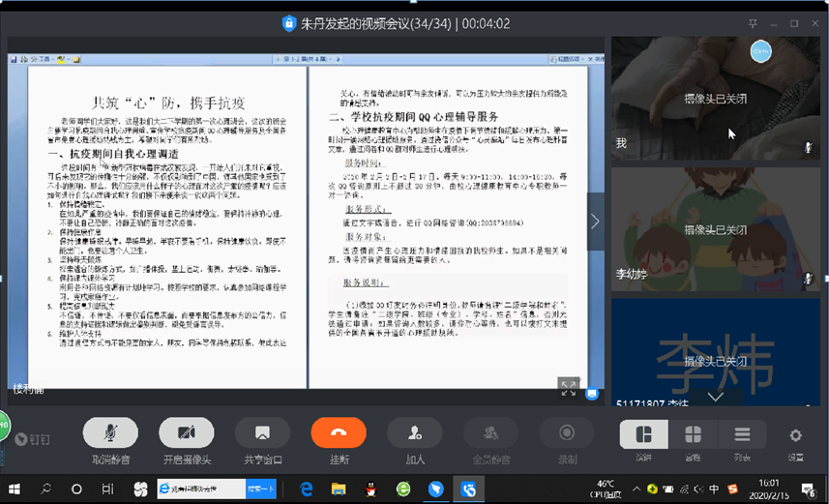Mute all members with 全员静音
The image size is (829, 504).
tap(491, 432)
